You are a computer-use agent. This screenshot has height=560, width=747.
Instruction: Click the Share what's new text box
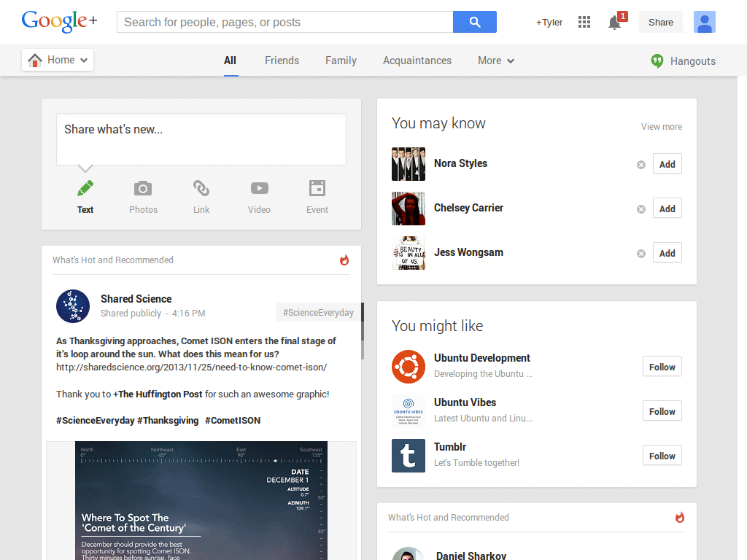[201, 139]
